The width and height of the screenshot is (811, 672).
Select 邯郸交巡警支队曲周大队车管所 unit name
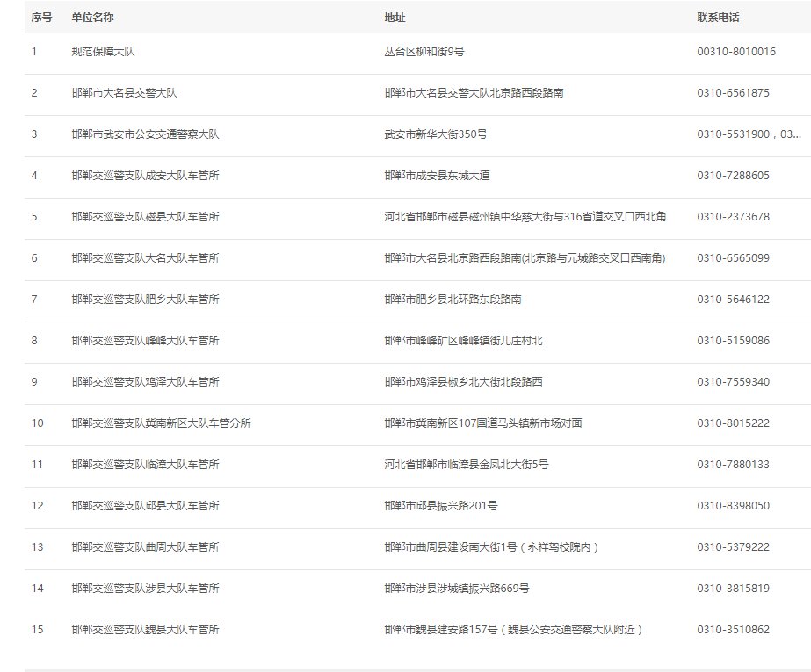145,547
